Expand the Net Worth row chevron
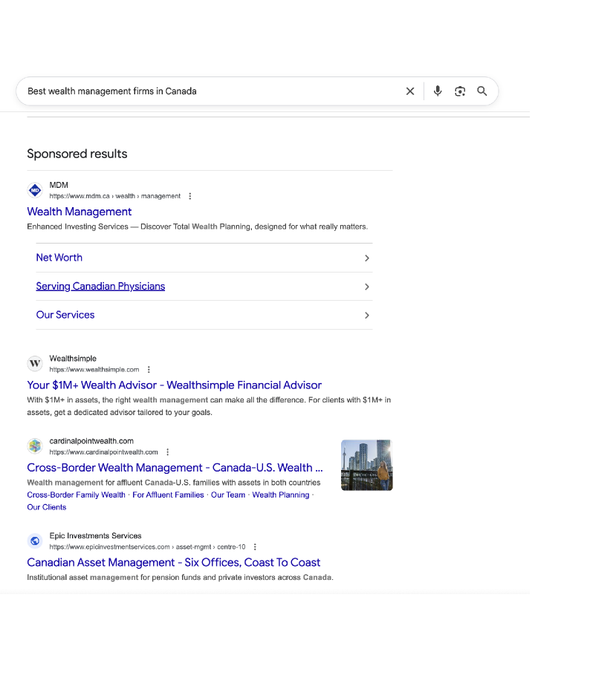 [367, 258]
